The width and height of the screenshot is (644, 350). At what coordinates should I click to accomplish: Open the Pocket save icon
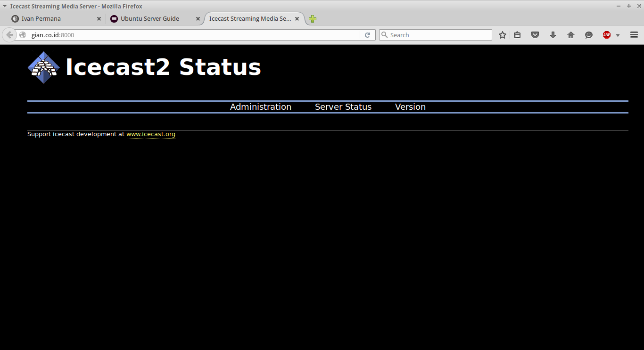535,35
